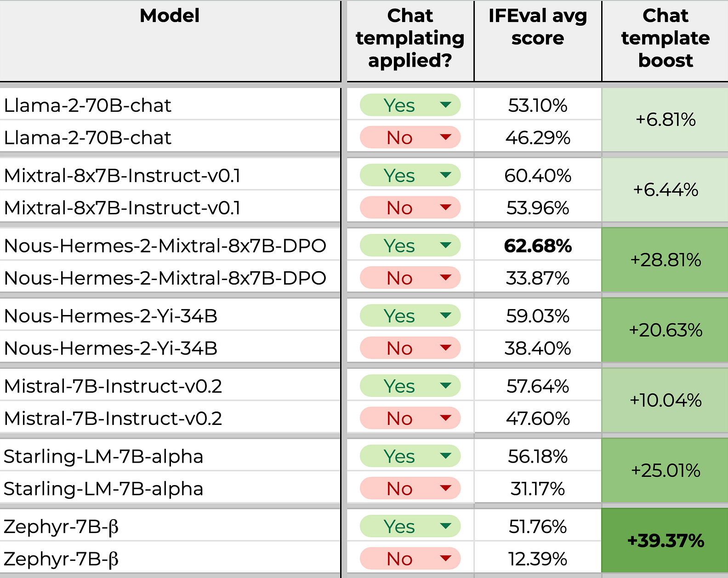Select the Chat templating applied? header
The image size is (728, 578).
tap(410, 41)
